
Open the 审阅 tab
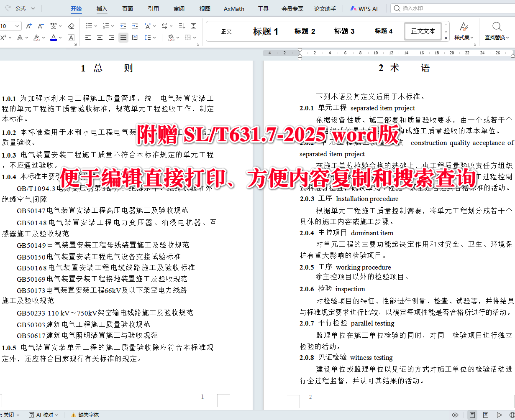(179, 9)
